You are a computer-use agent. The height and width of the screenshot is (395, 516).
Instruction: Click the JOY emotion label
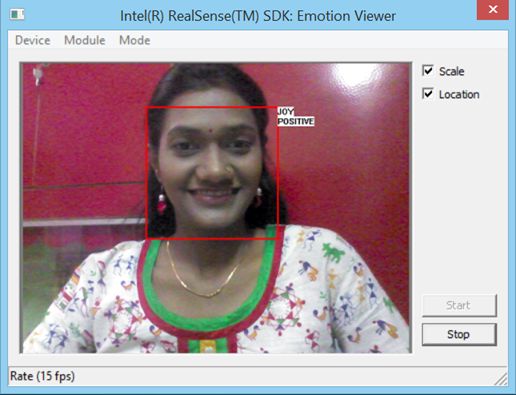pyautogui.click(x=285, y=112)
